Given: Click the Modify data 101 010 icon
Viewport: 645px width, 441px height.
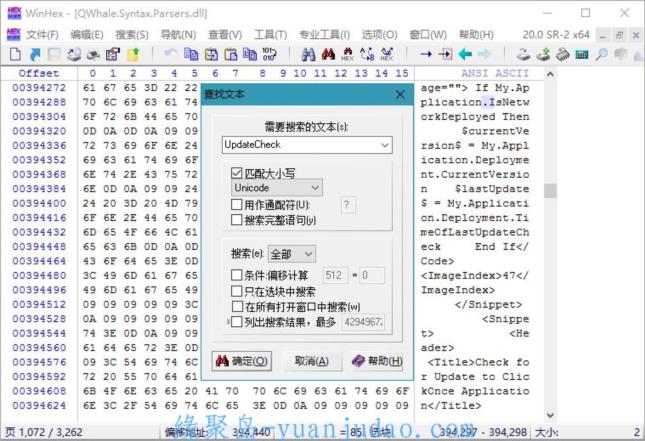Looking at the screenshot, I should point(269,54).
